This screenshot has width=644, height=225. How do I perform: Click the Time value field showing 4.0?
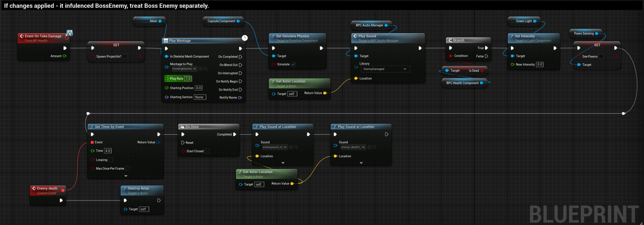108,151
